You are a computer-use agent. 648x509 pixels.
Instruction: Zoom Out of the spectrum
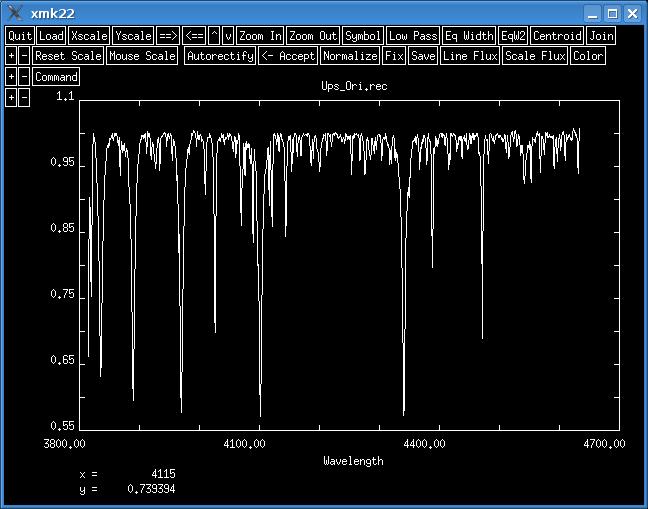tap(313, 36)
